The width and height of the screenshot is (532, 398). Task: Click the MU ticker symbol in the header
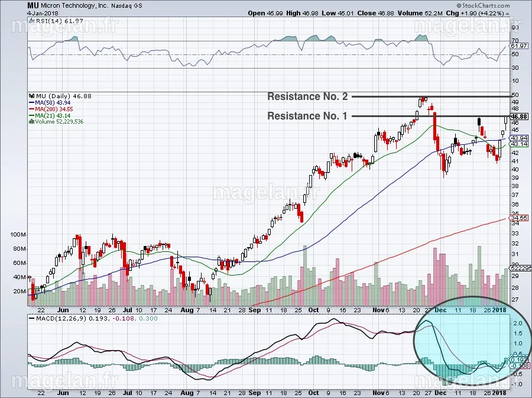(x=33, y=6)
